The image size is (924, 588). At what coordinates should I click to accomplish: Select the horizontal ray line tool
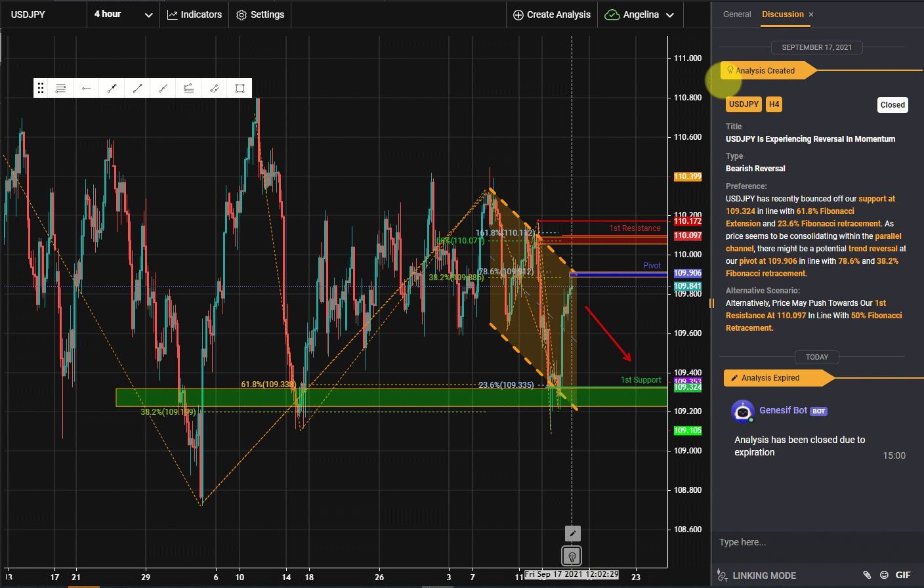pos(86,88)
